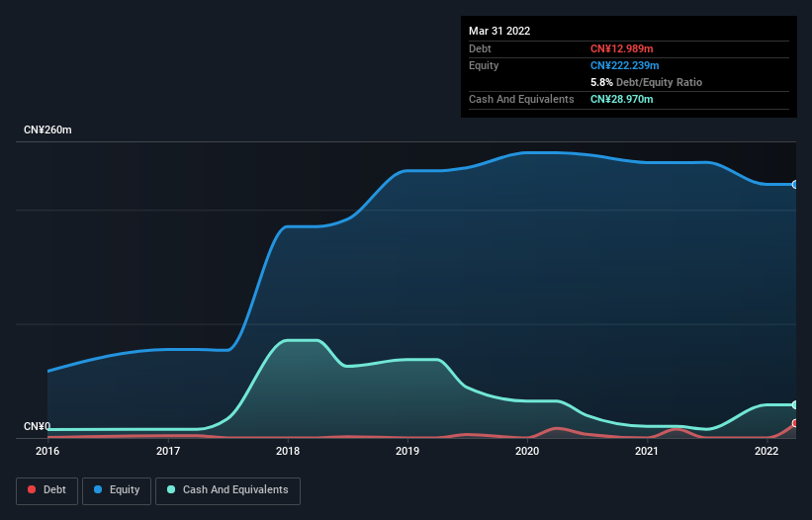Toggle the Debt legend button
This screenshot has width=812, height=520.
pos(47,490)
